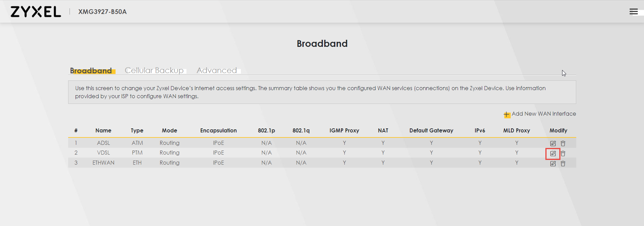
Task: Click Add New WAN Interface link
Action: [x=543, y=114]
